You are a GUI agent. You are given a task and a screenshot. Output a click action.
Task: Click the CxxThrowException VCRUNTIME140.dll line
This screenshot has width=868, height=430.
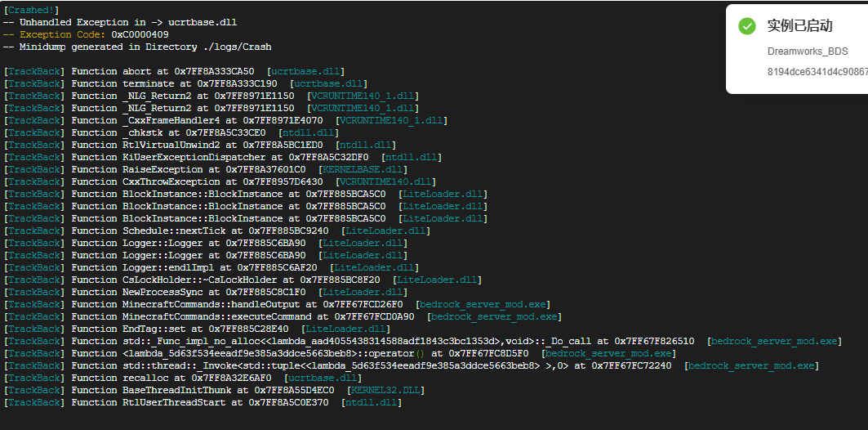(220, 181)
